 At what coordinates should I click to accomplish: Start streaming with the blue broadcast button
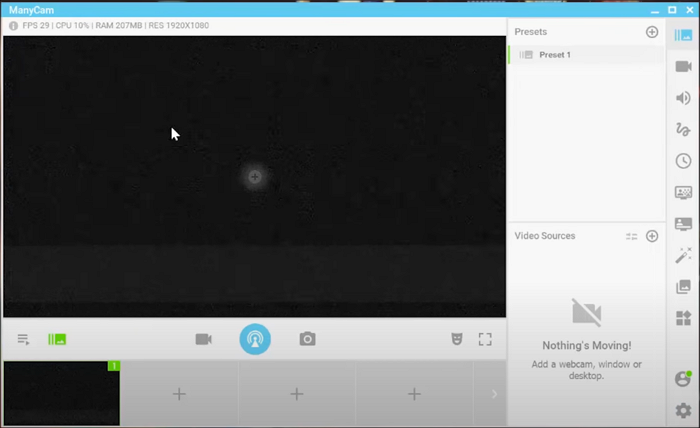click(255, 339)
